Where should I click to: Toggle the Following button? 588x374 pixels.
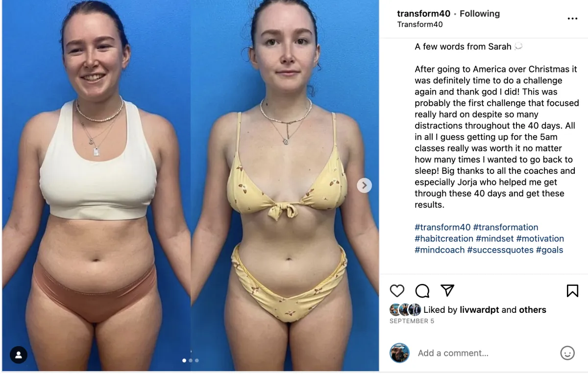[480, 14]
